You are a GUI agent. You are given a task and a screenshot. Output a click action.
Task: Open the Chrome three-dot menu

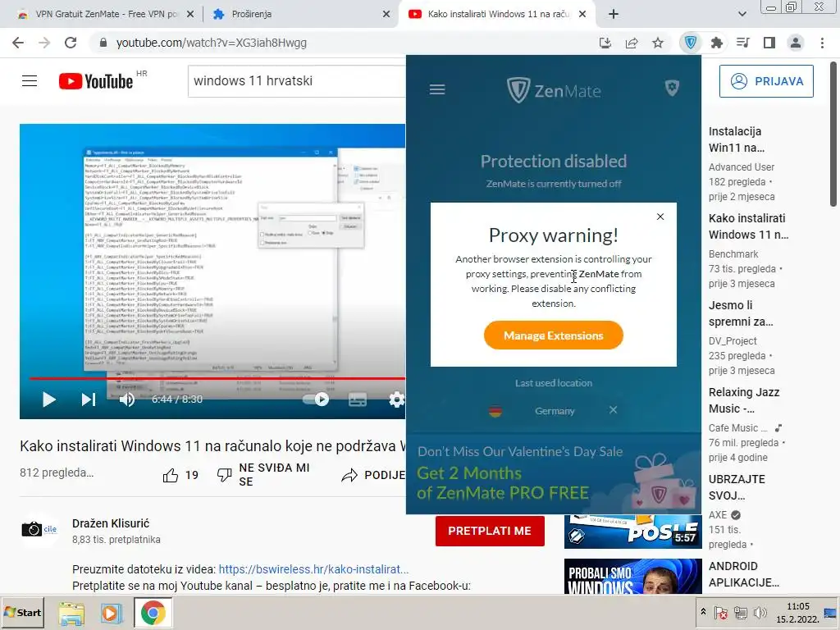(822, 43)
